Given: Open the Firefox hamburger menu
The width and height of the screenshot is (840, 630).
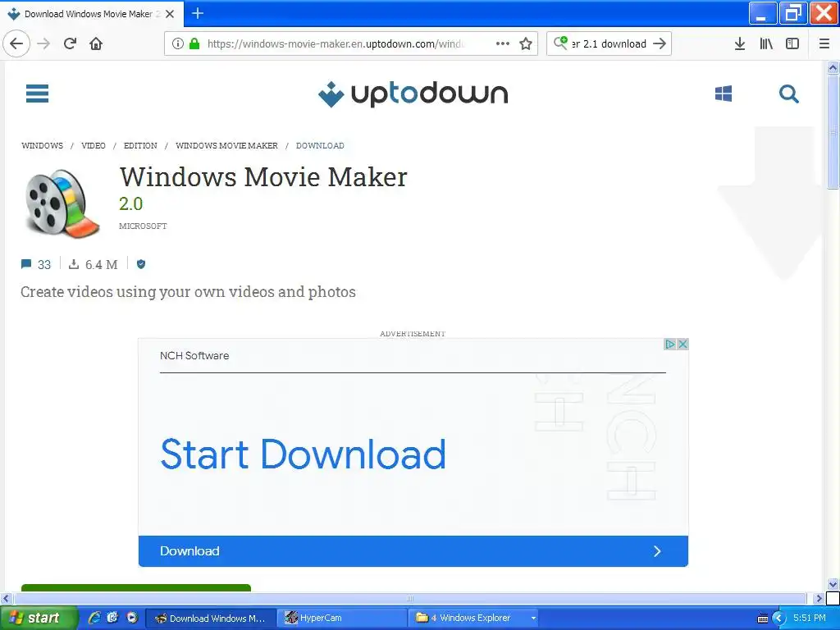Looking at the screenshot, I should click(824, 43).
